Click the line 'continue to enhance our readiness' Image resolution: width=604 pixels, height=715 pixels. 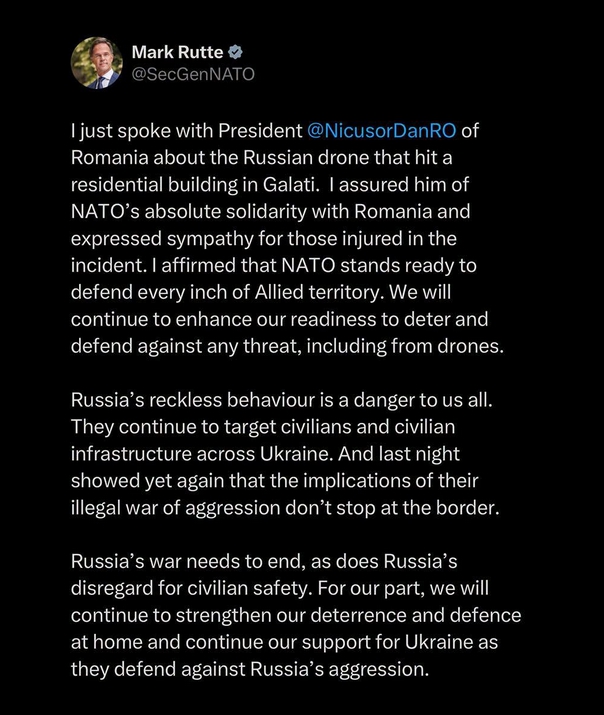tap(279, 319)
